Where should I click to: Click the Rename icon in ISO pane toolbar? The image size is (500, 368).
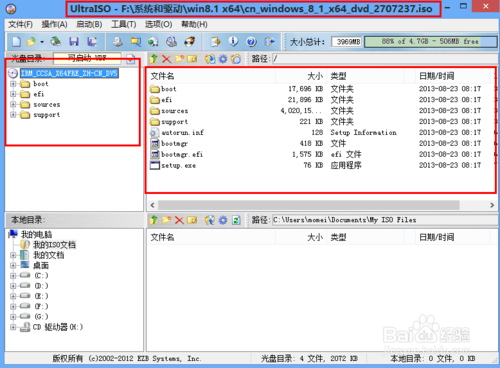point(192,59)
